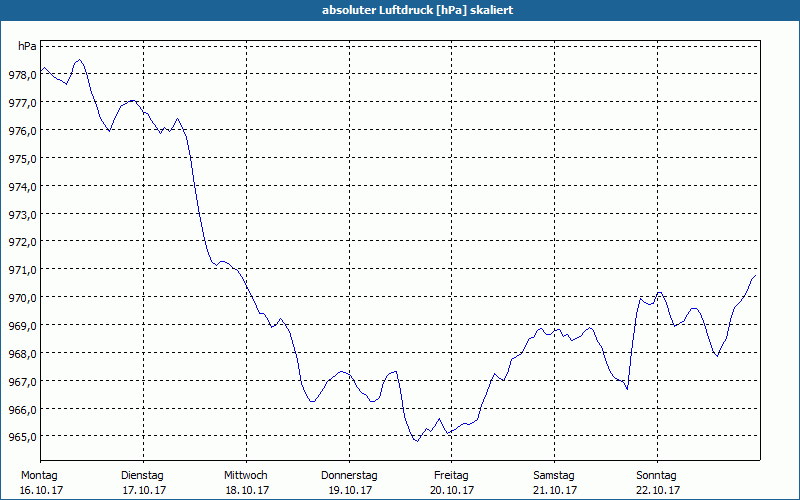Click the chart title 'absoluter Luftdruck [hPa] skaliert'

click(417, 10)
